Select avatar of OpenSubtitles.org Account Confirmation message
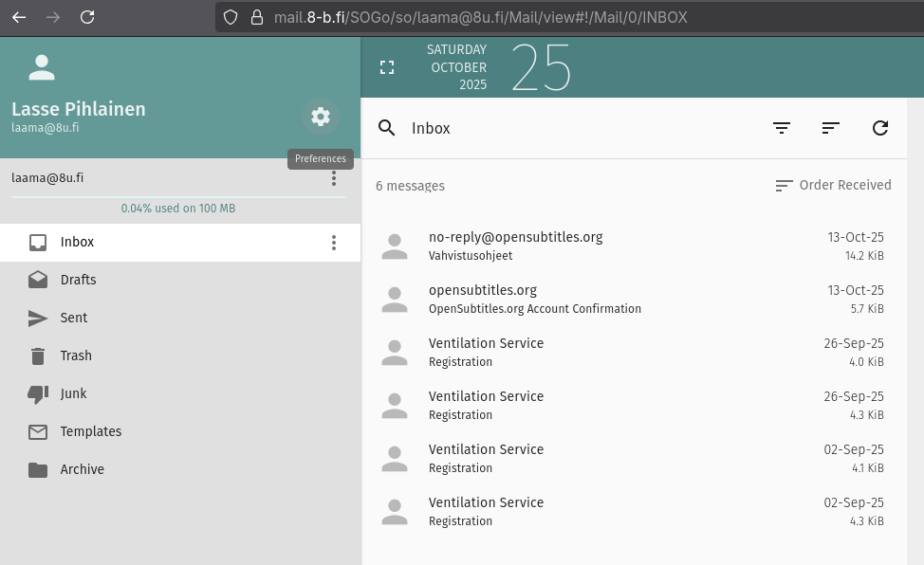 tap(395, 300)
